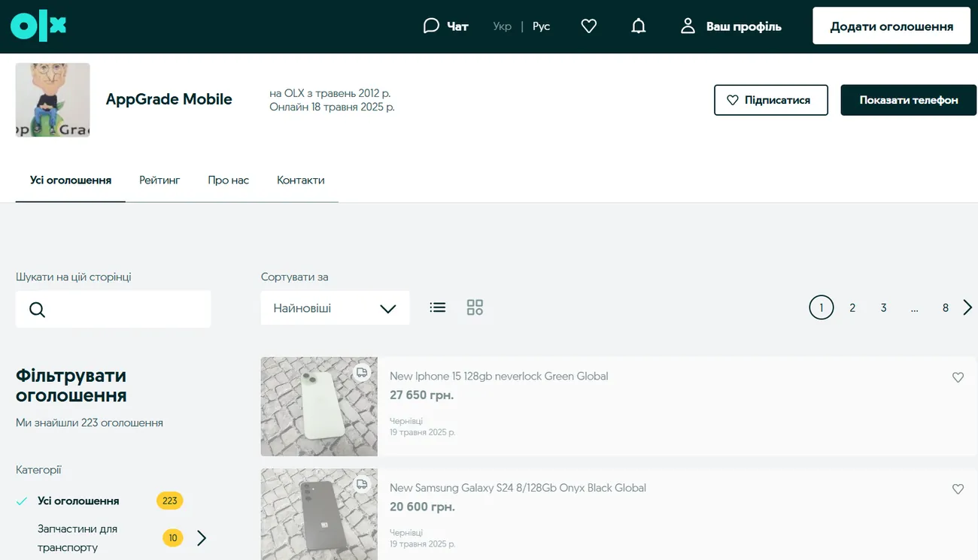Switch to grid view layout
This screenshot has width=978, height=560.
[475, 307]
